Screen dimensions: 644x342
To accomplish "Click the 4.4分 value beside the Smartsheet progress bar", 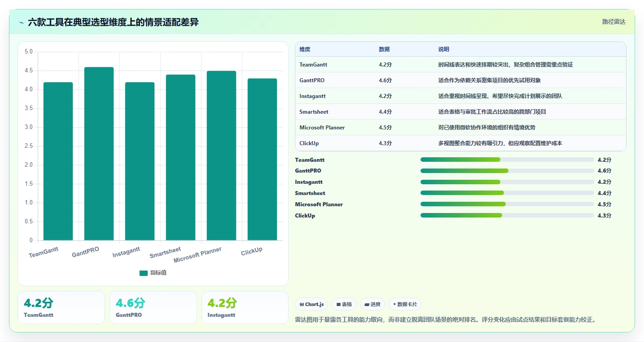I will (605, 193).
